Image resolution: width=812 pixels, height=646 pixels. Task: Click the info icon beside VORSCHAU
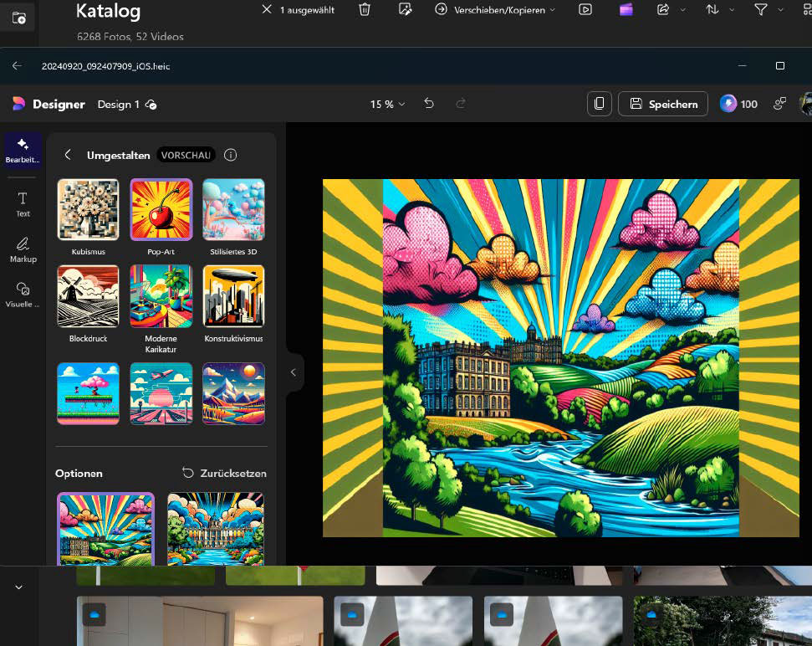(x=231, y=155)
